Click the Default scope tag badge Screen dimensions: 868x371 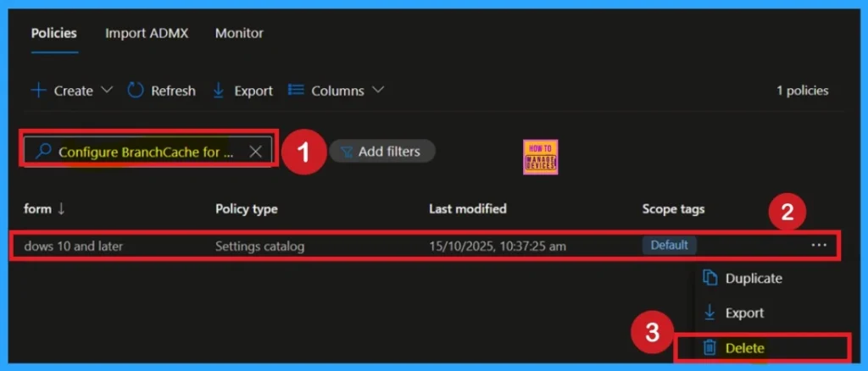(x=669, y=246)
